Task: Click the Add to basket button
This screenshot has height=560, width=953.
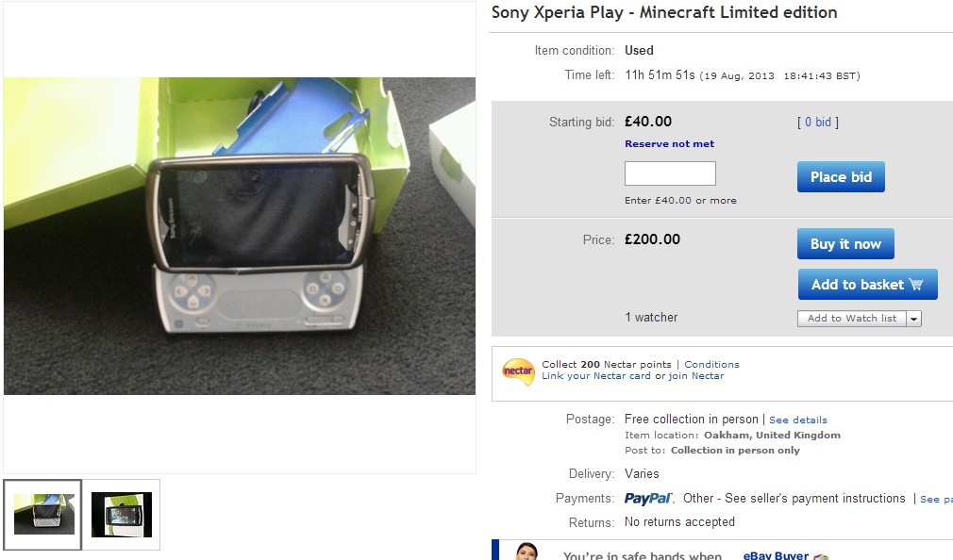Action: (x=867, y=285)
